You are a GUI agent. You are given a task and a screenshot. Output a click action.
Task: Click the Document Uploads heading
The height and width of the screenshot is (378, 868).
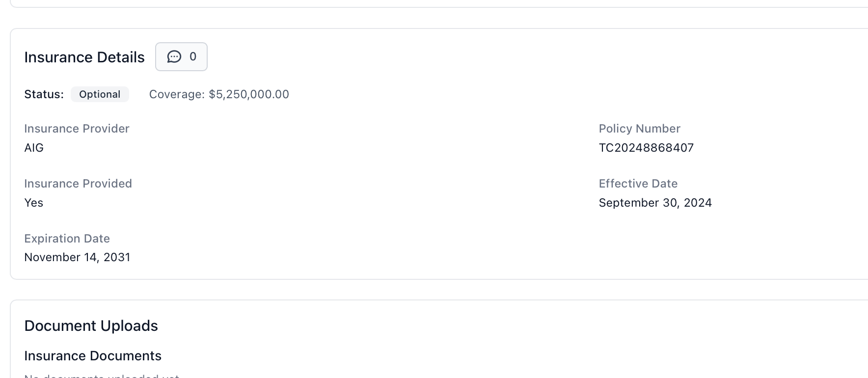[91, 326]
